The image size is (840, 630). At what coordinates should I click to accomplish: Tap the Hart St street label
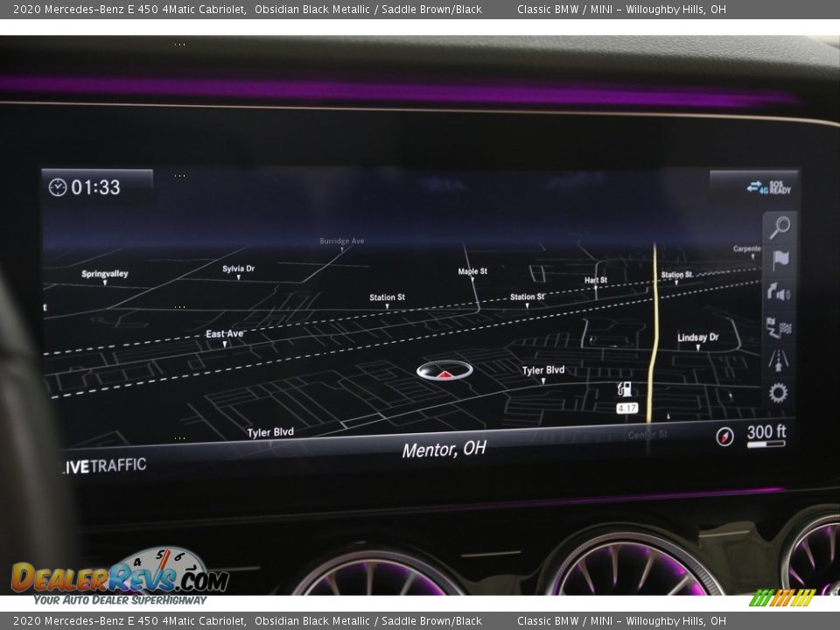[596, 280]
